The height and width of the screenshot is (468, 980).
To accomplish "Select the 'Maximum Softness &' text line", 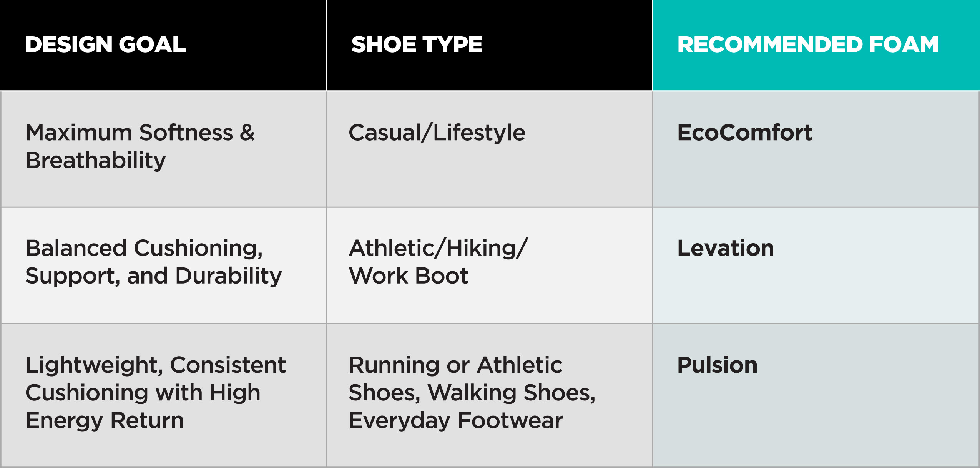I will tap(140, 133).
